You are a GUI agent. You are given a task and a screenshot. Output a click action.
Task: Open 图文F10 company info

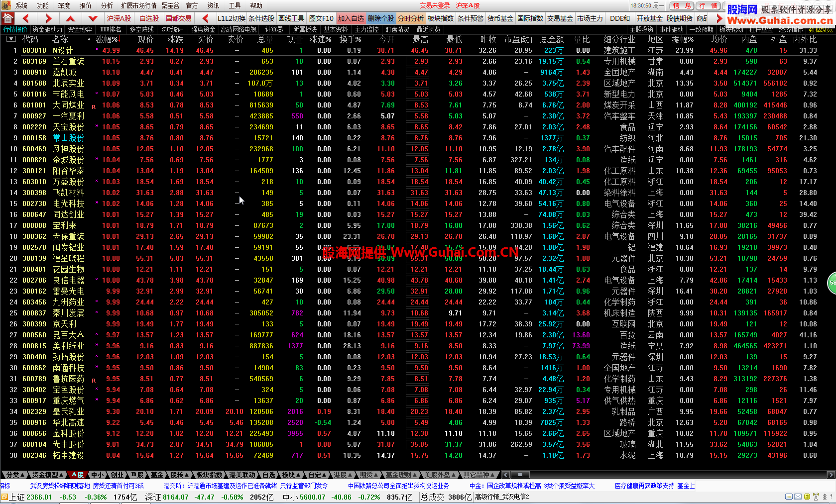321,18
